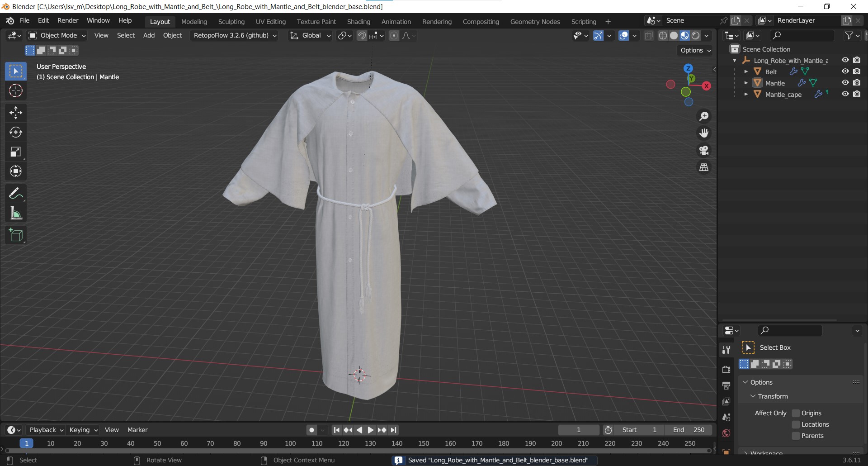Toggle camera view icon
This screenshot has width=868, height=466.
704,150
